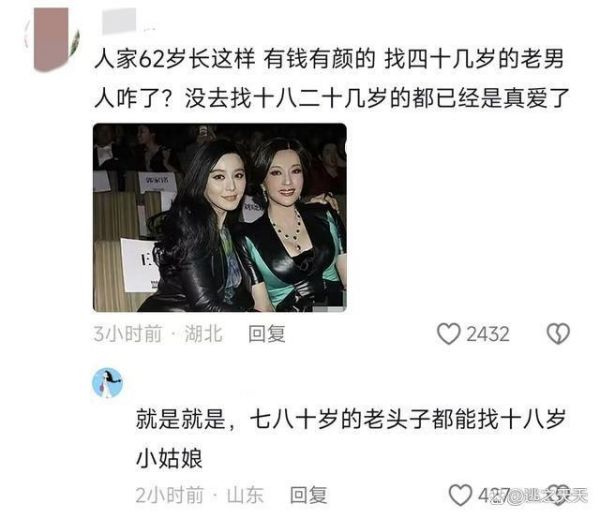Viewport: 600px width, 518px height.
Task: Click the 427 like count number
Action: (x=494, y=495)
